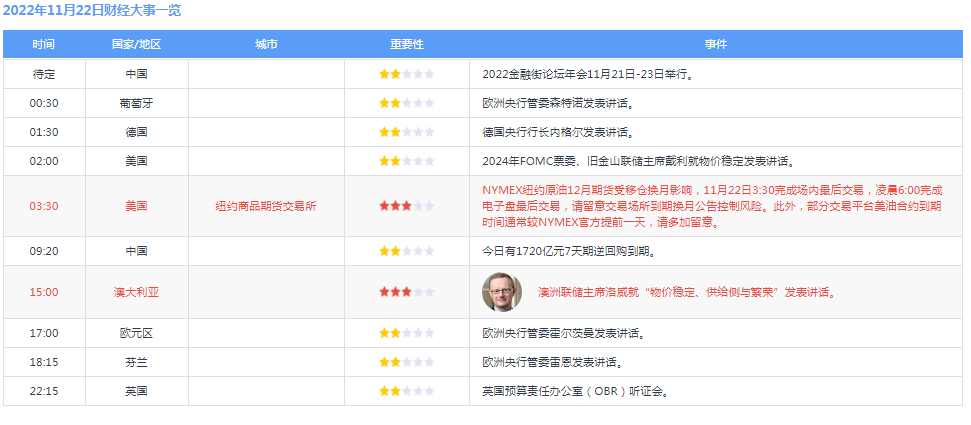The width and height of the screenshot is (971, 425).
Task: Select the red 15:00 time cell
Action: (x=44, y=292)
